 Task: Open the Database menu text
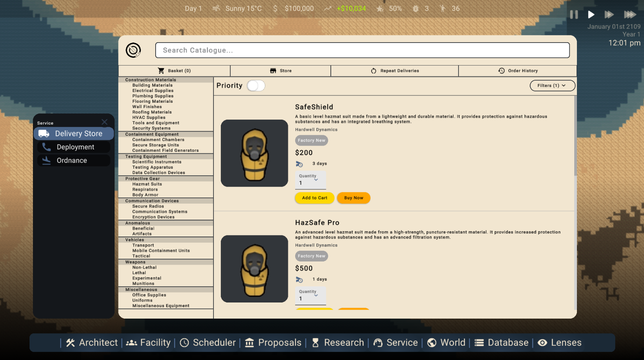coord(508,343)
